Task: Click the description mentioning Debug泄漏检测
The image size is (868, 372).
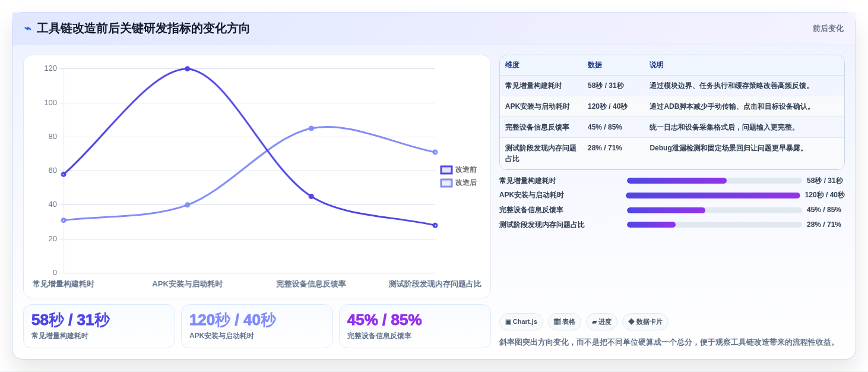Action: tap(728, 148)
